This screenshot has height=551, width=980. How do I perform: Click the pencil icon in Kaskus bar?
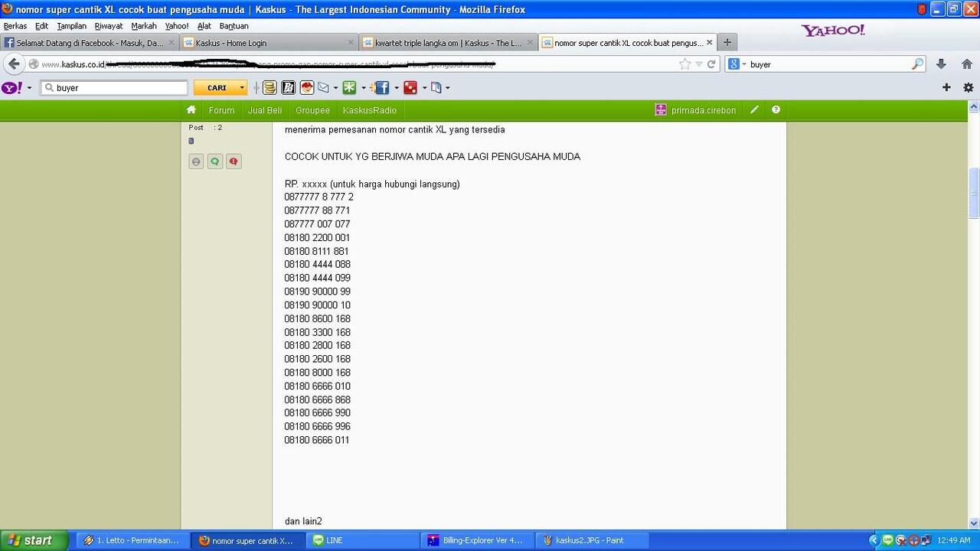[754, 110]
